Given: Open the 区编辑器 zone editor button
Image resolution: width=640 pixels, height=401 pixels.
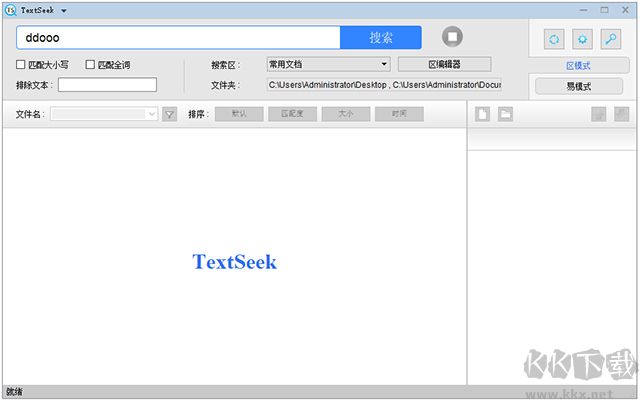Looking at the screenshot, I should pos(444,64).
